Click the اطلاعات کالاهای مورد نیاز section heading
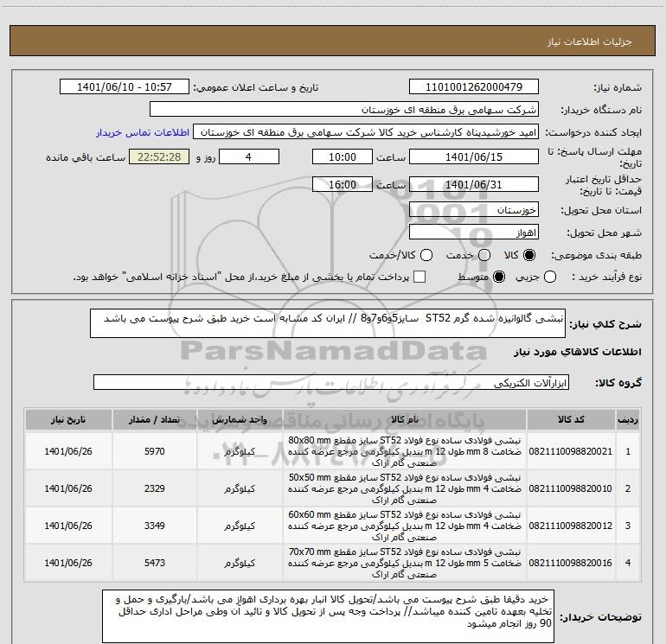The width and height of the screenshot is (666, 644). [x=578, y=352]
